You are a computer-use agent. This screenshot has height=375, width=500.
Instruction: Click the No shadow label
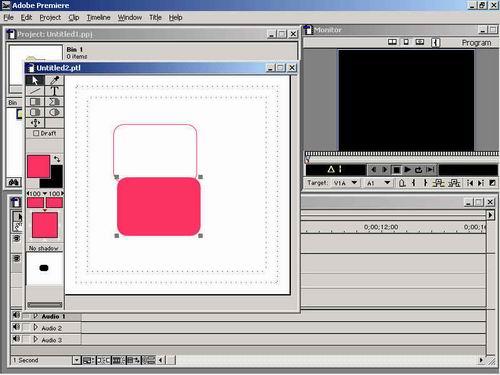tap(44, 248)
